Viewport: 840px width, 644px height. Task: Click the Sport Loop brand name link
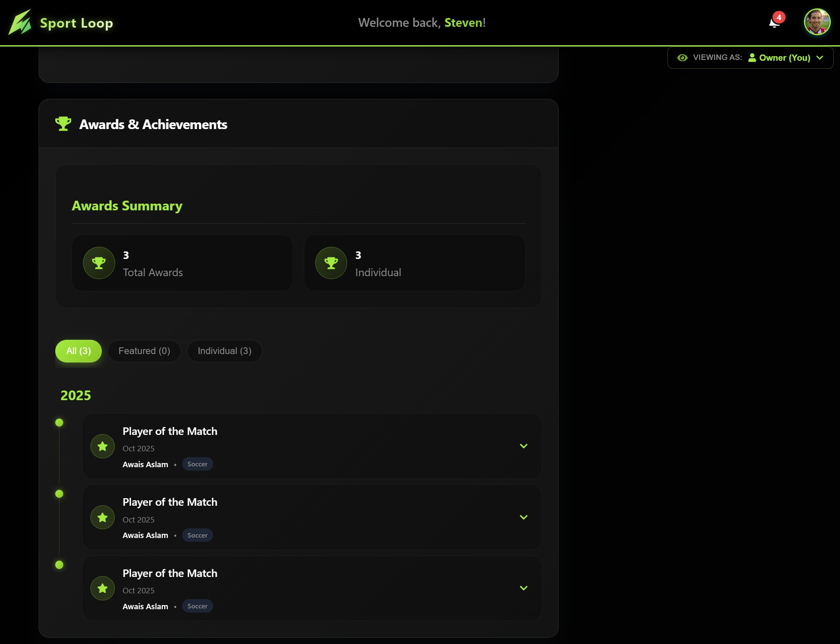76,23
